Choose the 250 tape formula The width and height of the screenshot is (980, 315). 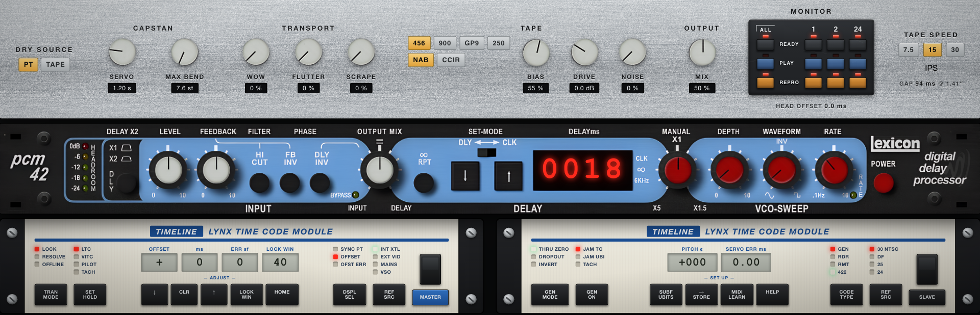tap(499, 43)
